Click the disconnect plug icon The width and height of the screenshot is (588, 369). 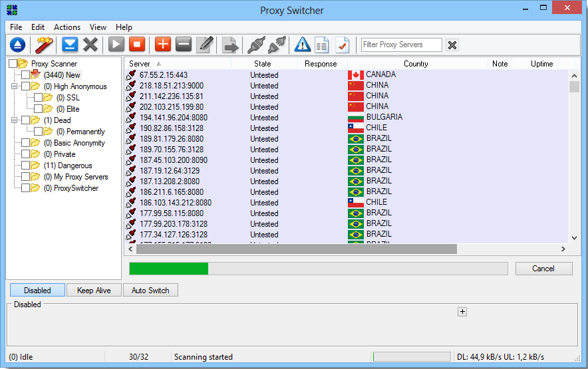click(x=277, y=45)
